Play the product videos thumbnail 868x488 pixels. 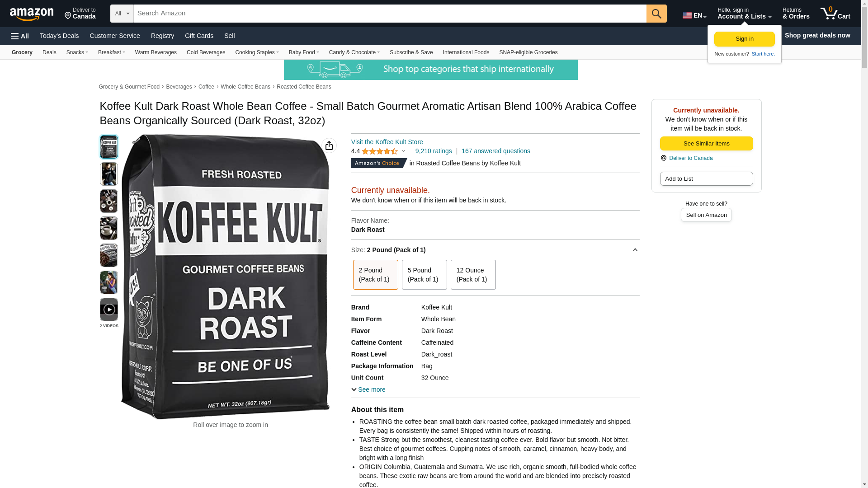(109, 310)
